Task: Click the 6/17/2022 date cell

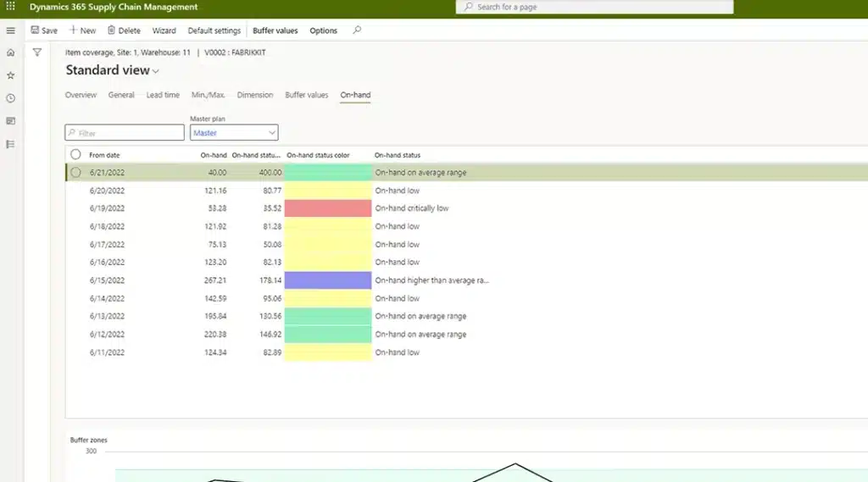Action: click(107, 244)
